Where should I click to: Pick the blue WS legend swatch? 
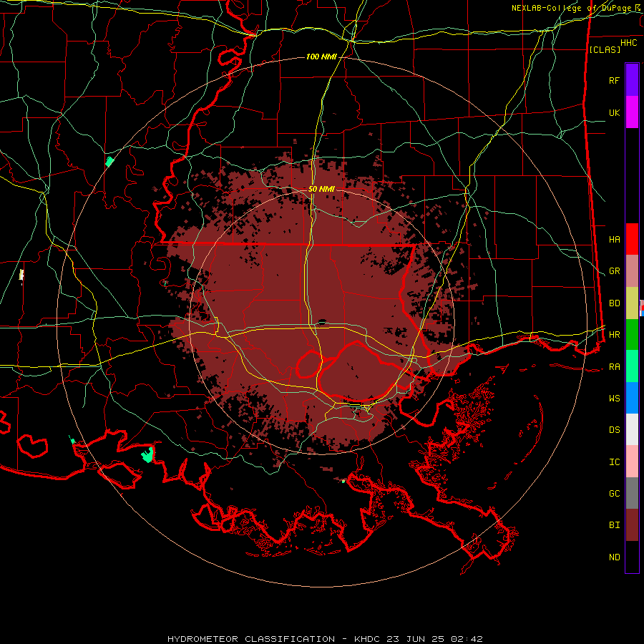point(632,398)
